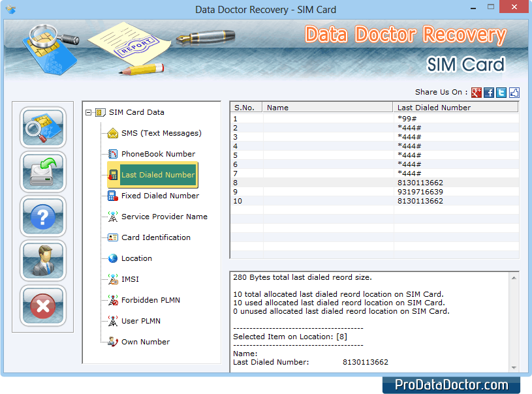The height and width of the screenshot is (394, 532).
Task: Select row 5 in dialed list
Action: pos(375,155)
